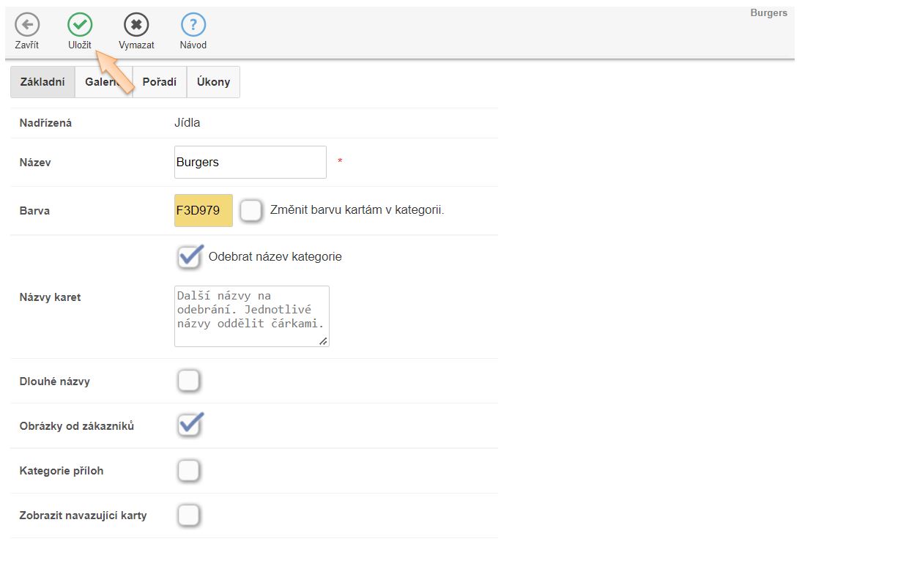Click the Uložit green checkmark icon
The image size is (898, 588).
click(80, 25)
